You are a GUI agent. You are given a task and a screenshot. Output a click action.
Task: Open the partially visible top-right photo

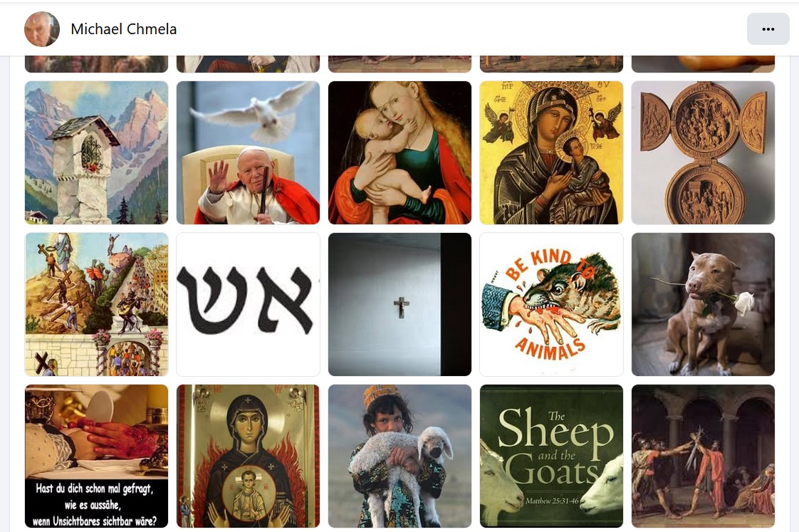click(703, 63)
